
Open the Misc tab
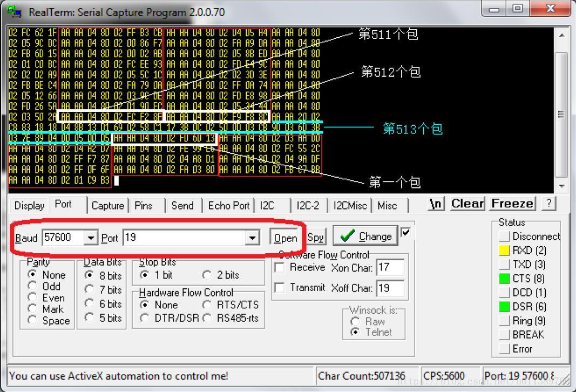pyautogui.click(x=387, y=205)
